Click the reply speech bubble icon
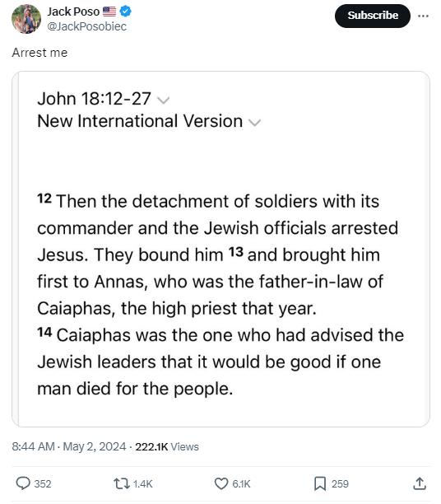The height and width of the screenshot is (504, 441). [23, 483]
